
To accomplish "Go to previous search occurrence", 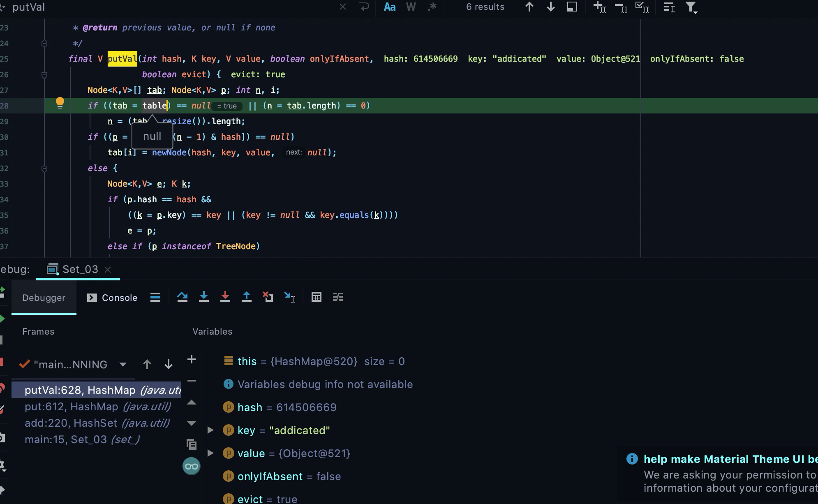I will pyautogui.click(x=529, y=7).
